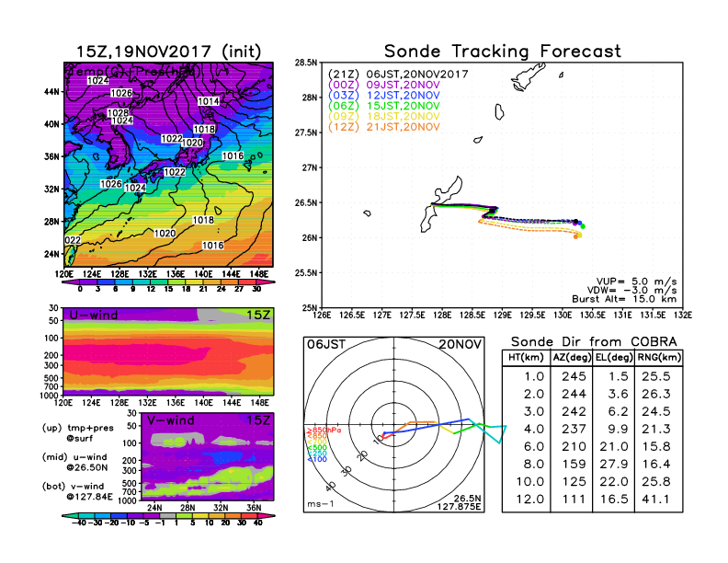The height and width of the screenshot is (563, 728).
Task: Click temperature color bar segment between 24 and 27
Action: tap(230, 282)
